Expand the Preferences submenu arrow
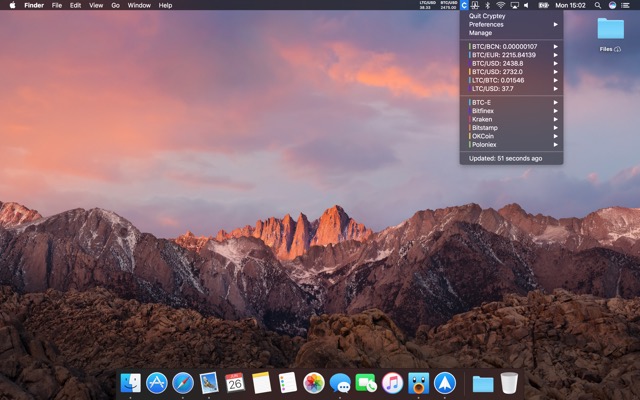640x400 pixels. click(x=555, y=24)
